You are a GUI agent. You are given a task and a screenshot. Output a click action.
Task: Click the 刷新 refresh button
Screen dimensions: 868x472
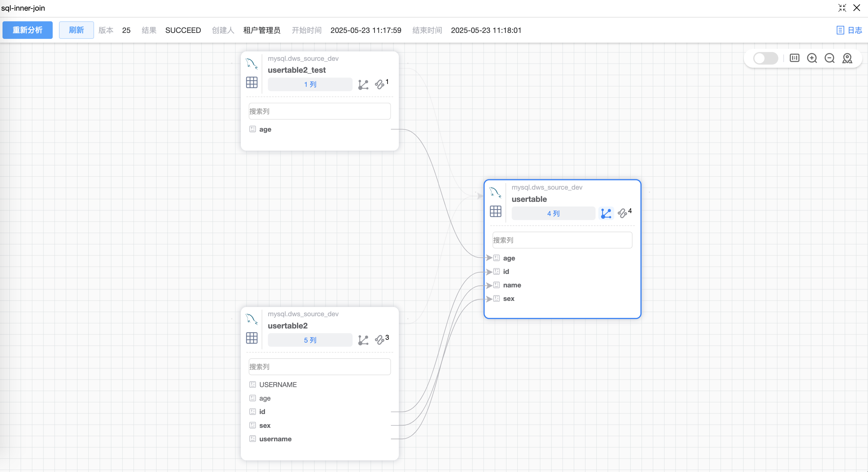76,30
